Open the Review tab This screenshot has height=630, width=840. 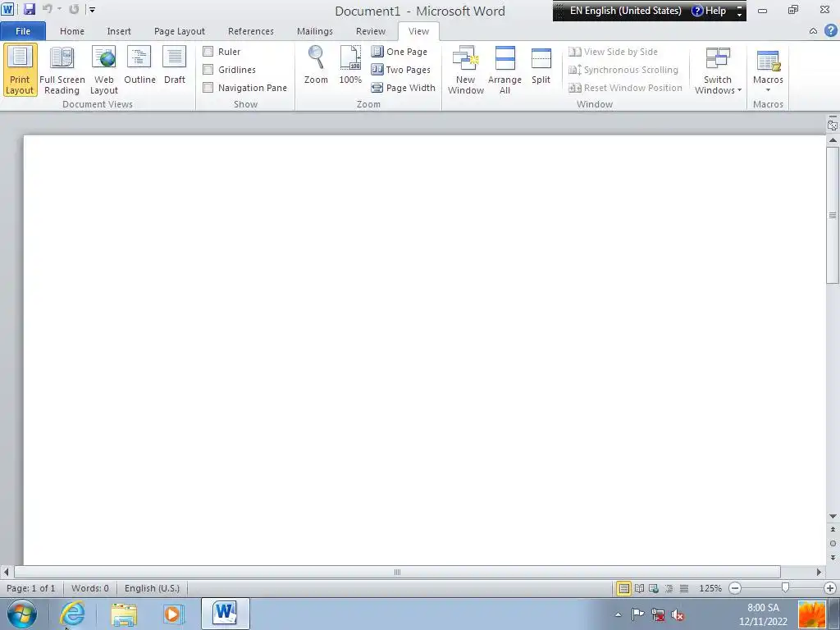coord(371,31)
